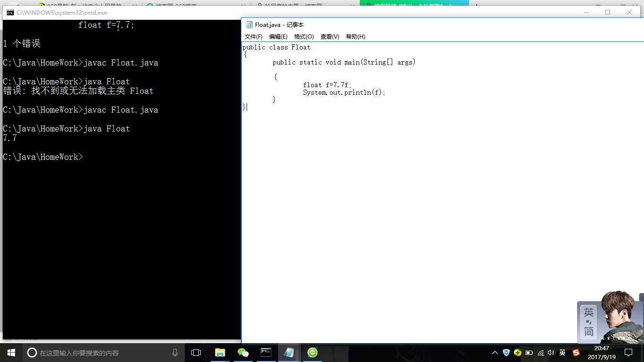Expand the hidden system tray icons
This screenshot has height=362, width=644.
pyautogui.click(x=495, y=353)
